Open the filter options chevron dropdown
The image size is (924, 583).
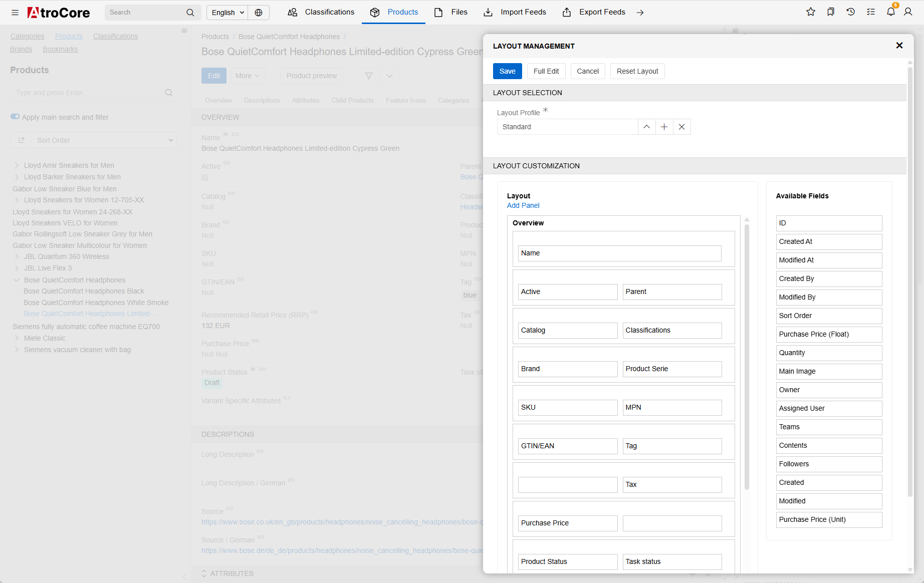pos(389,76)
